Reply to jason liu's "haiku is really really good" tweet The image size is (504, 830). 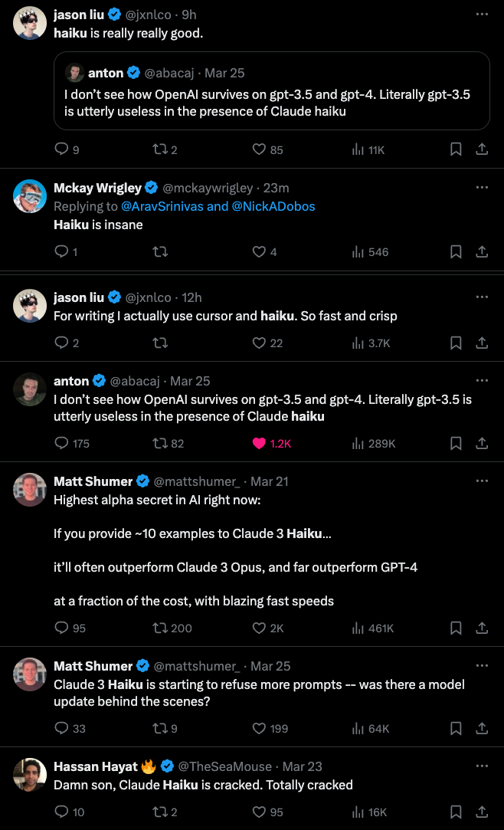pyautogui.click(x=62, y=149)
